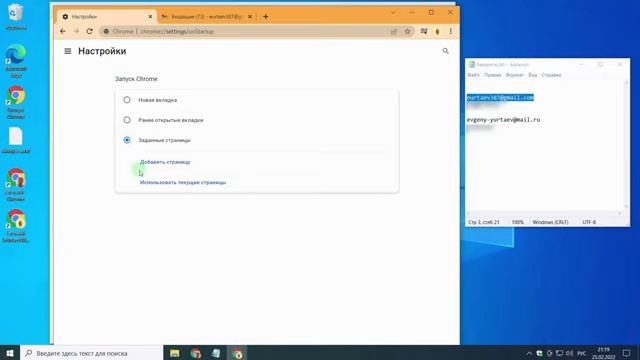The width and height of the screenshot is (640, 360).
Task: Open the Вид menu in Notepad
Action: tap(533, 75)
